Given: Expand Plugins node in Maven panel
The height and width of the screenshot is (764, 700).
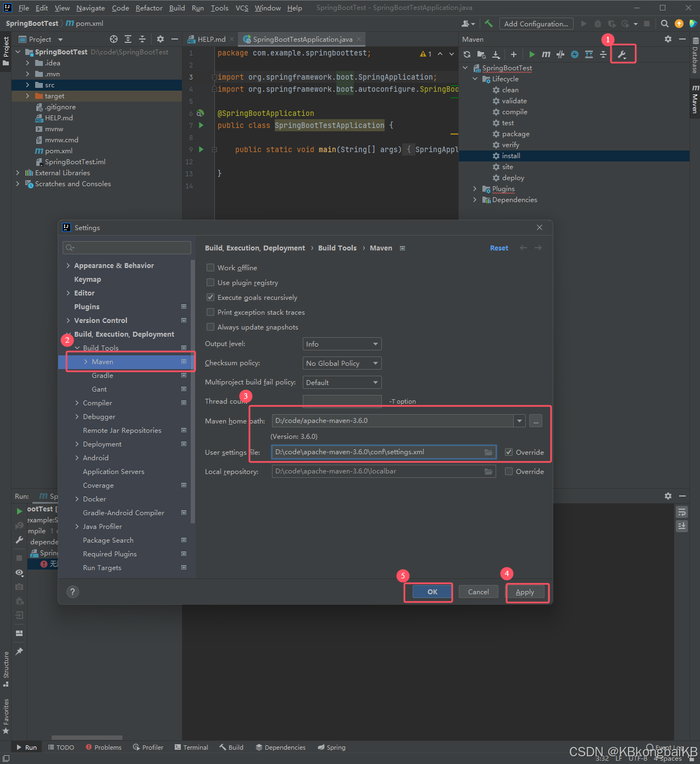Looking at the screenshot, I should pyautogui.click(x=475, y=188).
